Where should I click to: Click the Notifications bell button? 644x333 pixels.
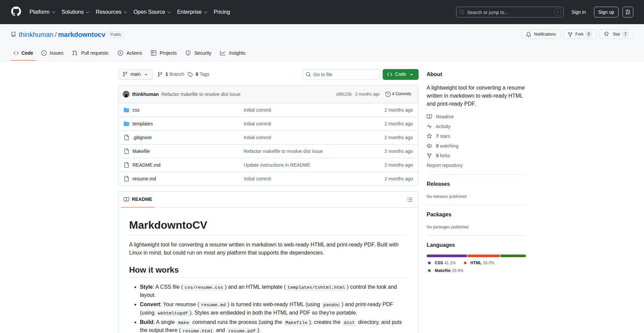point(541,34)
